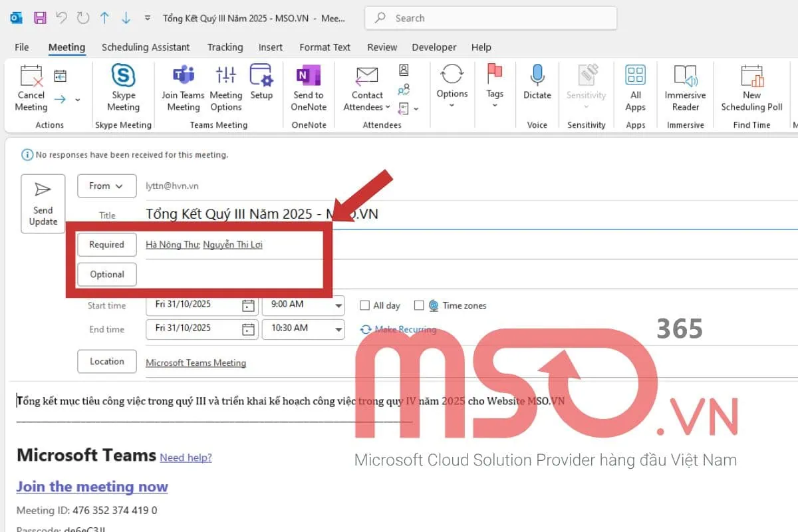798x532 pixels.
Task: Open Contact Attendees
Action: [x=366, y=86]
